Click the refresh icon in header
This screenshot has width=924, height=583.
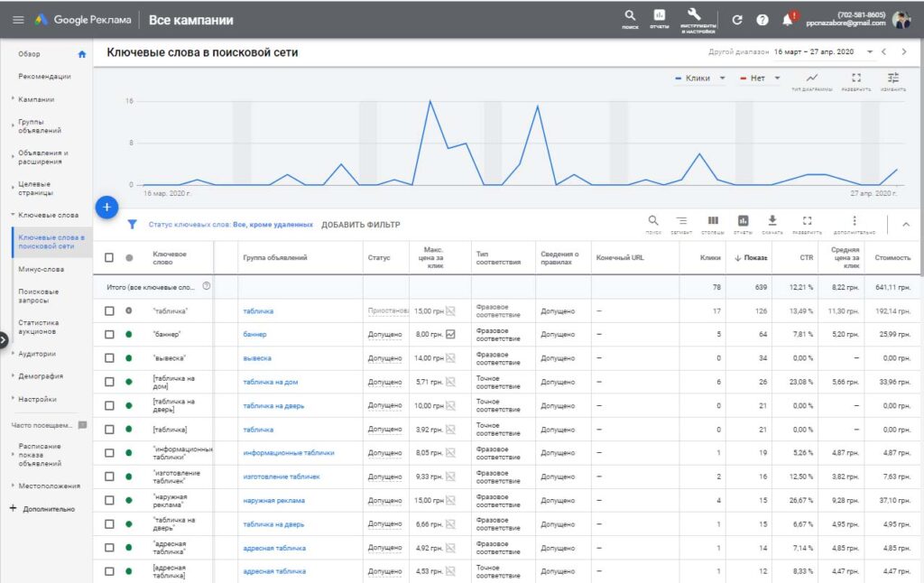(737, 20)
